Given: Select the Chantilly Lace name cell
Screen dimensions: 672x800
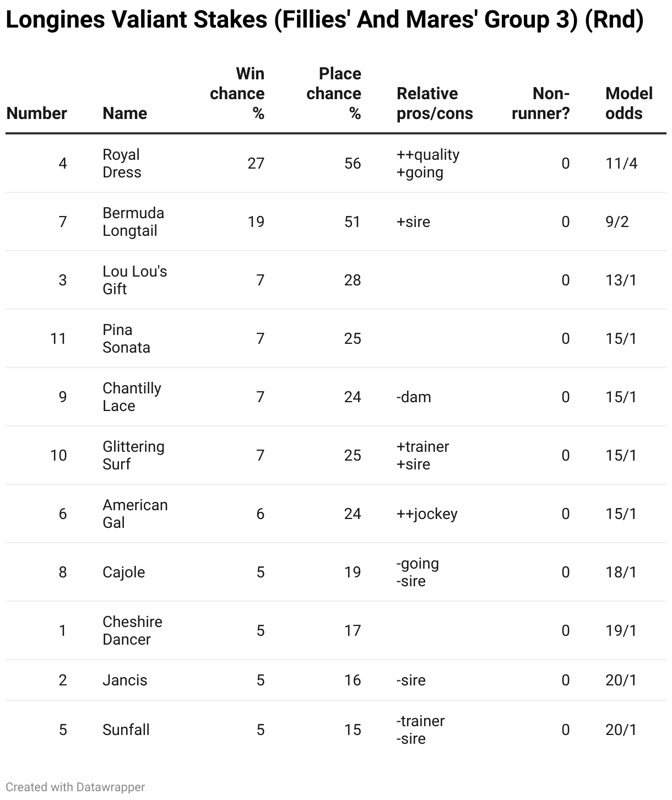Looking at the screenshot, I should coord(132,397).
